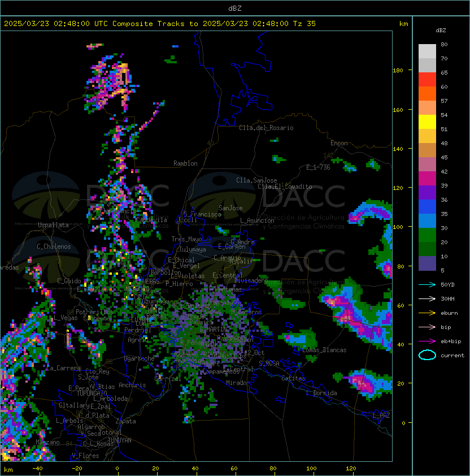Click the 12_Oct map label
470x476 pixels.
click(254, 353)
